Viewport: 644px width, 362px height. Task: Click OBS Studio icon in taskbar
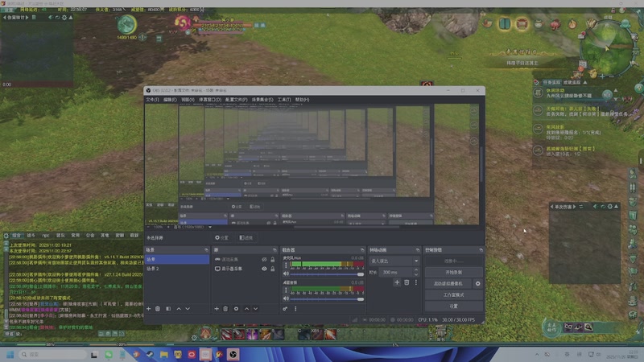click(233, 355)
